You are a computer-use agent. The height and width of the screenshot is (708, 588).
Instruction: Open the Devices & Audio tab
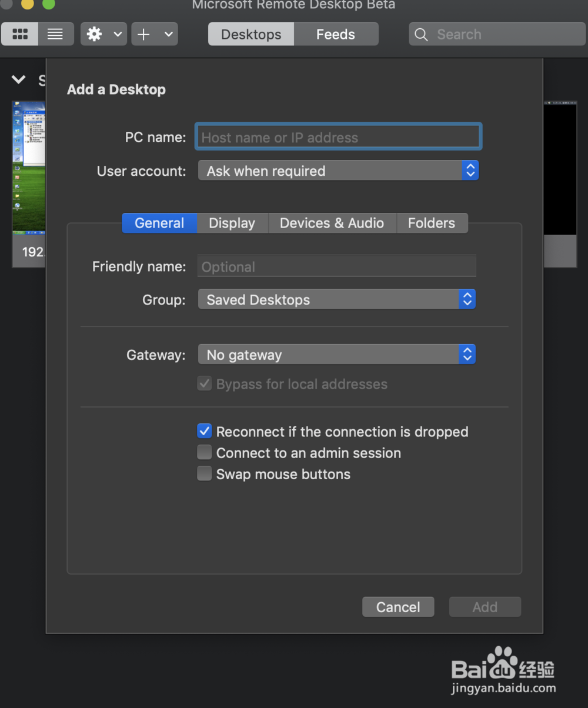click(x=332, y=223)
